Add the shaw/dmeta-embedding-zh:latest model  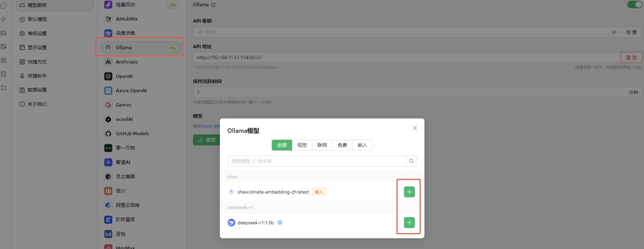coord(409,192)
